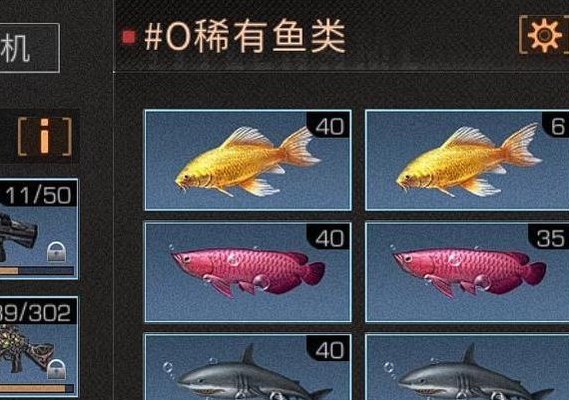Select the red arowana tile marked 35

[x=467, y=272]
